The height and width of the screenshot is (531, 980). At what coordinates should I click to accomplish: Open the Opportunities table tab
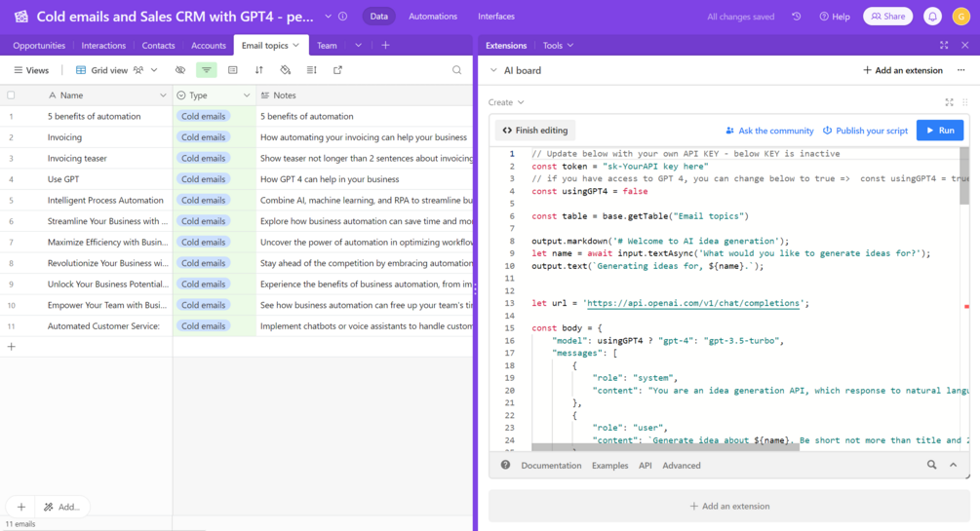(x=39, y=45)
